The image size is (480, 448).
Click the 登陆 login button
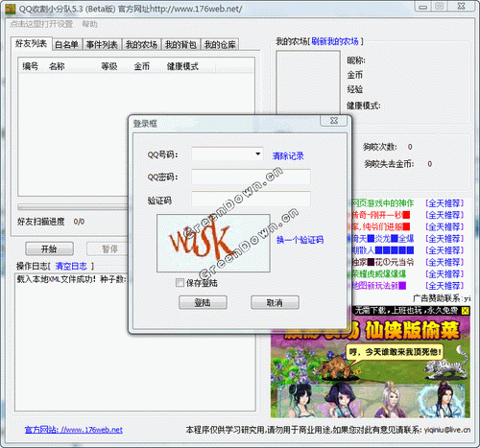pos(203,302)
